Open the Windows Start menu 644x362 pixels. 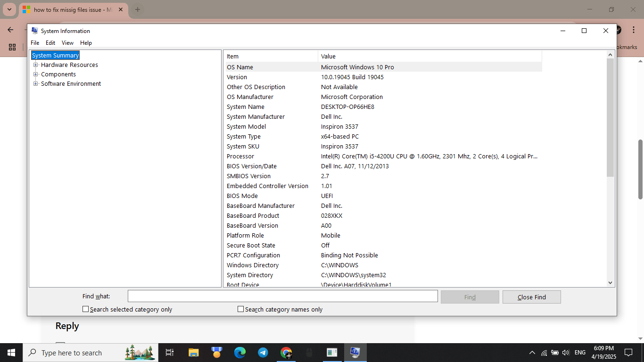(x=11, y=353)
